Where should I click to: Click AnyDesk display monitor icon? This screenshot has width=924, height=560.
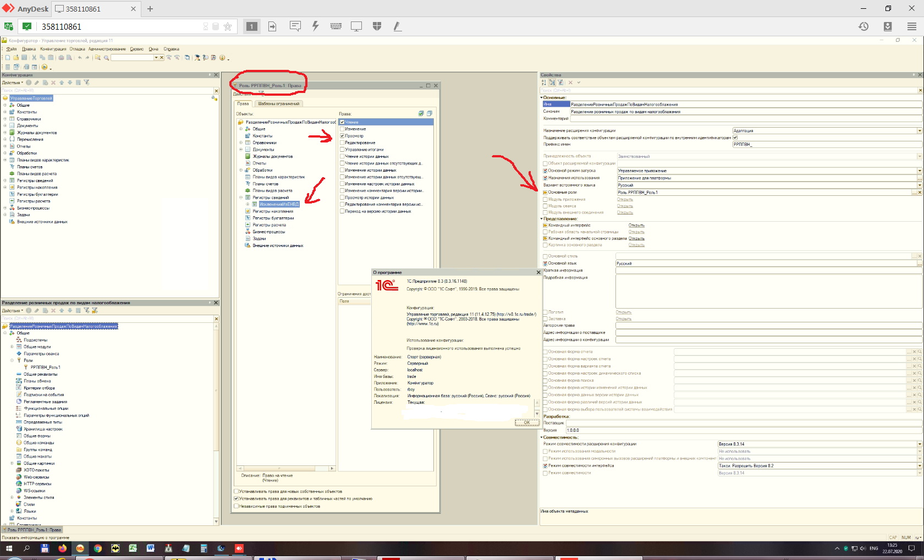click(x=356, y=26)
